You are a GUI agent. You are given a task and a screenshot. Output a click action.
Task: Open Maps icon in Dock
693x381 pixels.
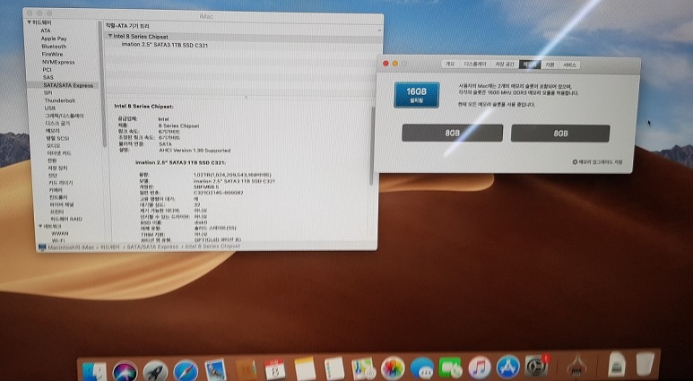tap(363, 368)
